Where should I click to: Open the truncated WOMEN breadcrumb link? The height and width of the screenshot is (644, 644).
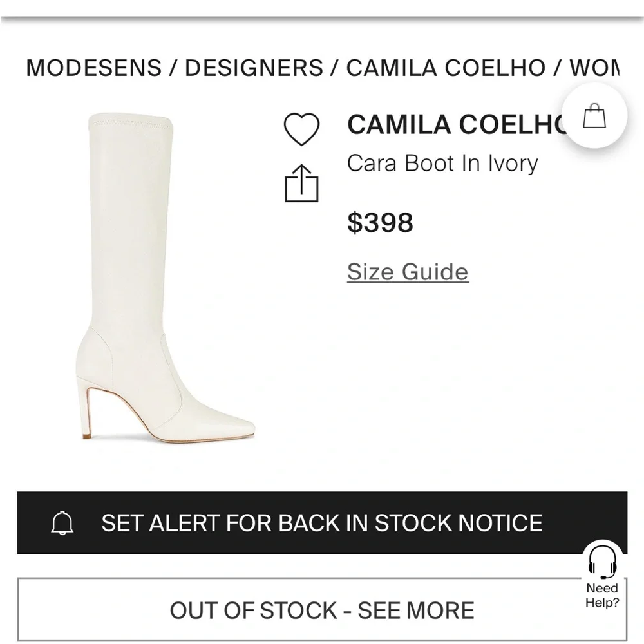click(x=599, y=68)
